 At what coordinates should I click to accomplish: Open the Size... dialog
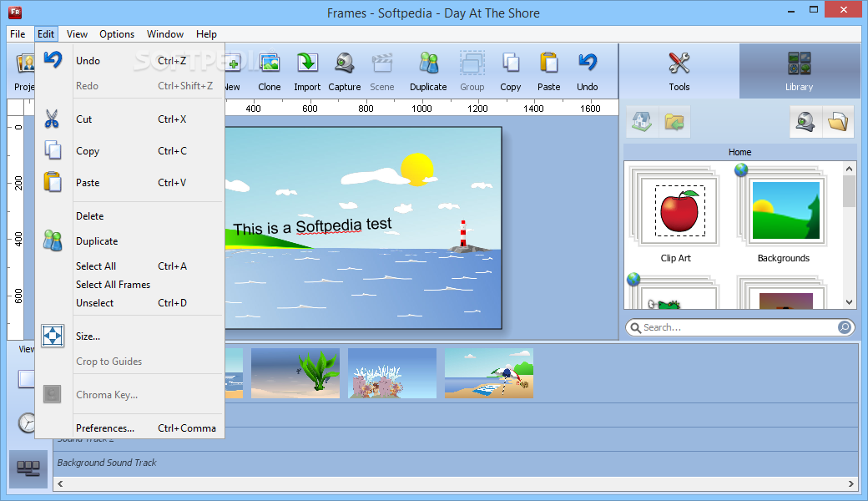[130, 336]
